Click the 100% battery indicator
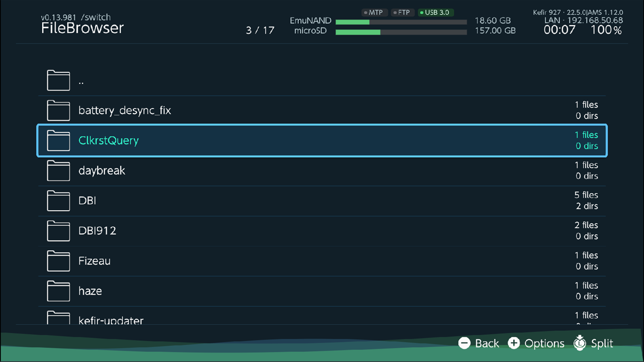Viewport: 644px width, 362px height. tap(606, 30)
